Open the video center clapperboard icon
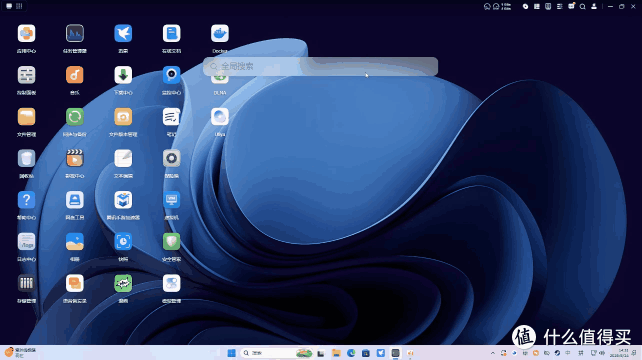Viewport: 642px width, 360px height. [x=75, y=158]
